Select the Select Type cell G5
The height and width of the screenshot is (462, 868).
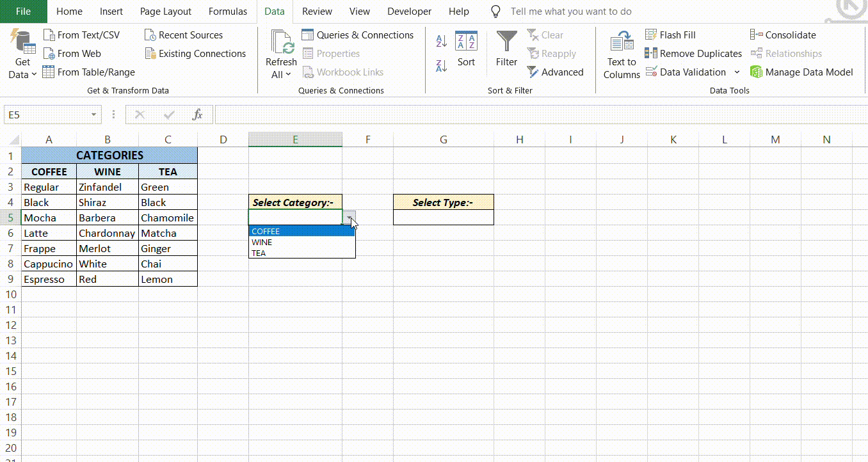click(444, 218)
